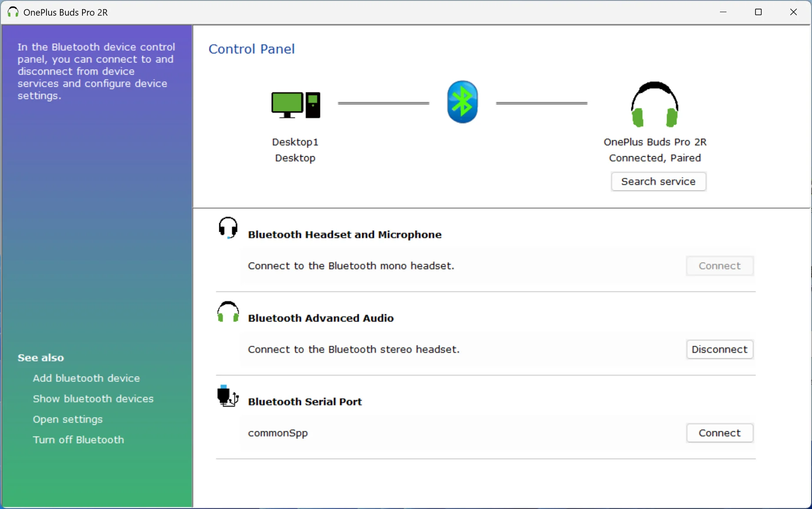Click the "Connect to the Bluetooth mono headset." text
Screen dimensions: 812x509
(x=351, y=266)
